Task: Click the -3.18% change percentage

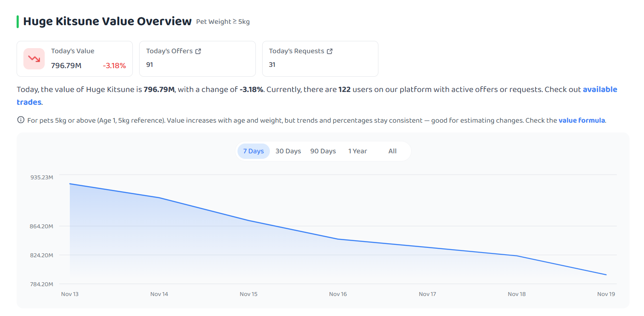Action: (114, 66)
